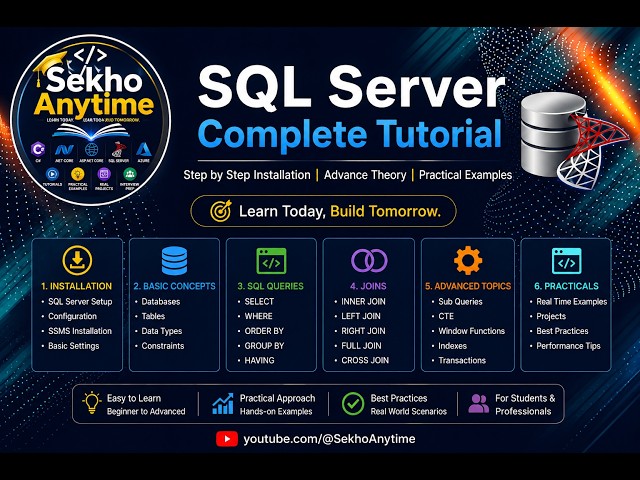
Task: Click the Complete Tutorial blue title
Action: (x=350, y=135)
